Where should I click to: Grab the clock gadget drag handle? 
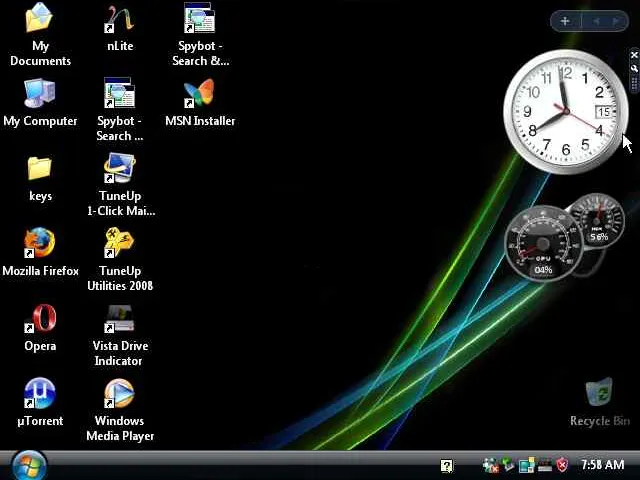634,84
